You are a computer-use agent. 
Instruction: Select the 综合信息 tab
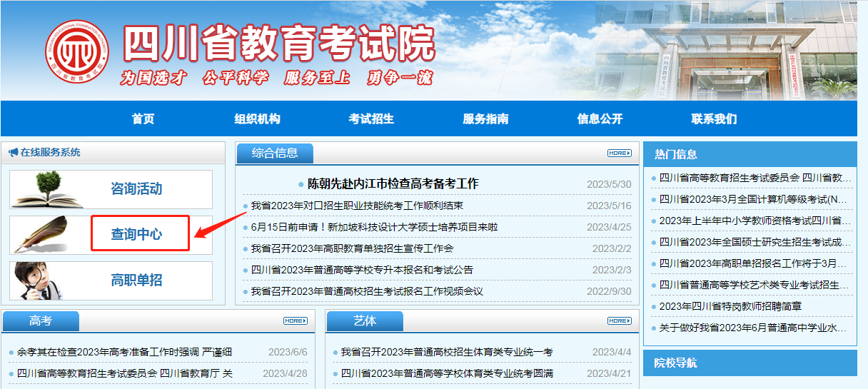coord(275,153)
